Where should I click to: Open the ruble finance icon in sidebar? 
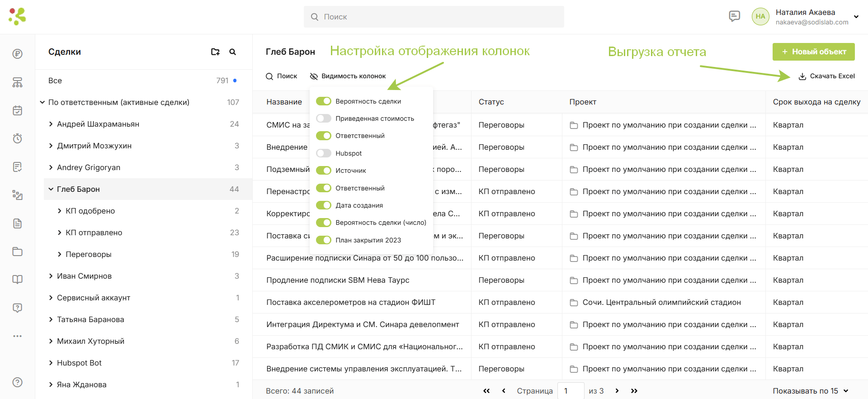coord(17,54)
